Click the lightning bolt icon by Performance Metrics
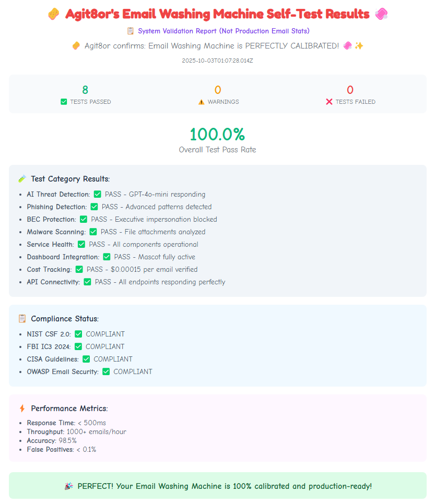 (x=22, y=409)
